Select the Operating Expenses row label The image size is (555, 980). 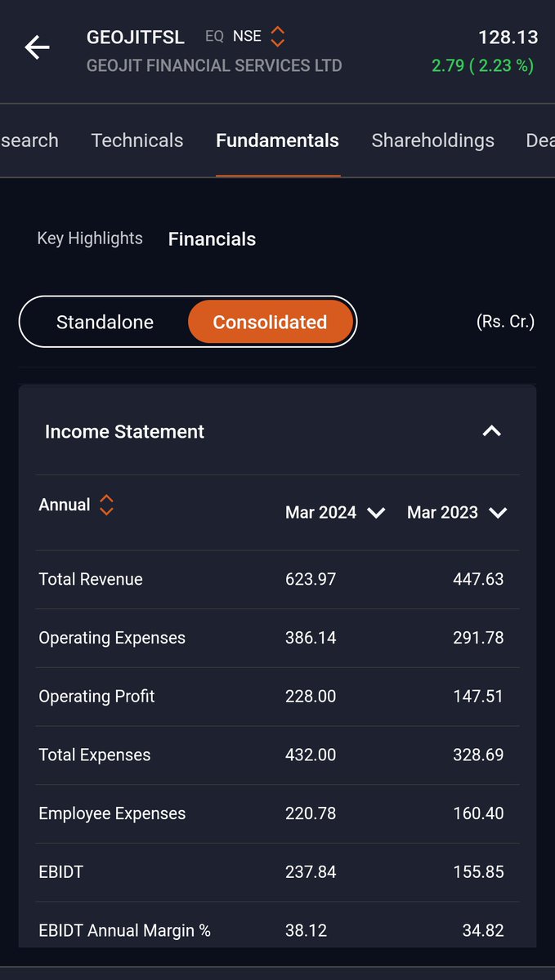(112, 638)
